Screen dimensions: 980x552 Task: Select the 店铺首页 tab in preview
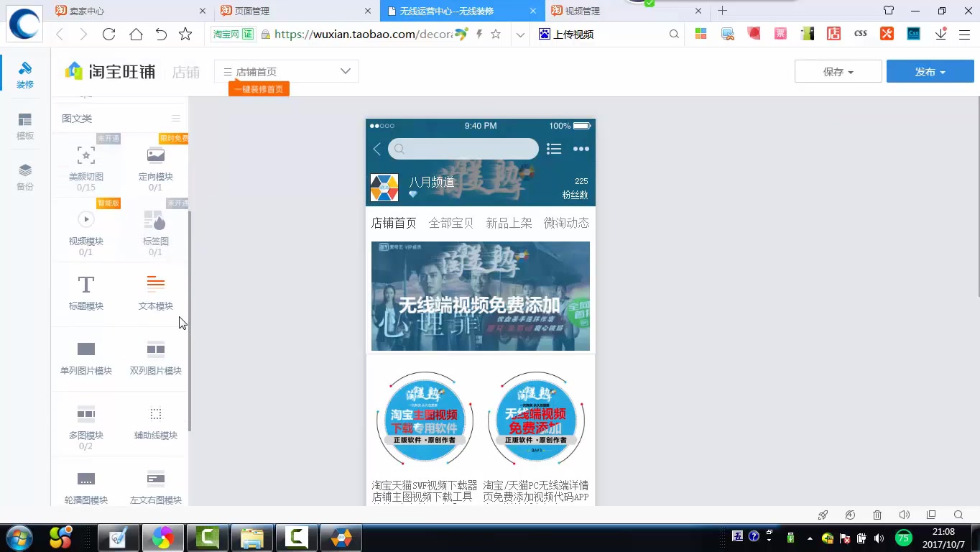tap(394, 223)
